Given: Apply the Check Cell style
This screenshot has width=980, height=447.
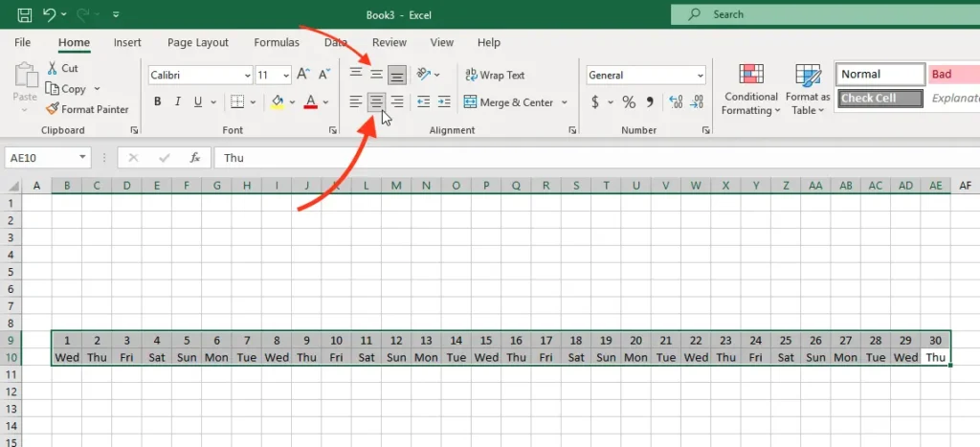Looking at the screenshot, I should pos(880,98).
